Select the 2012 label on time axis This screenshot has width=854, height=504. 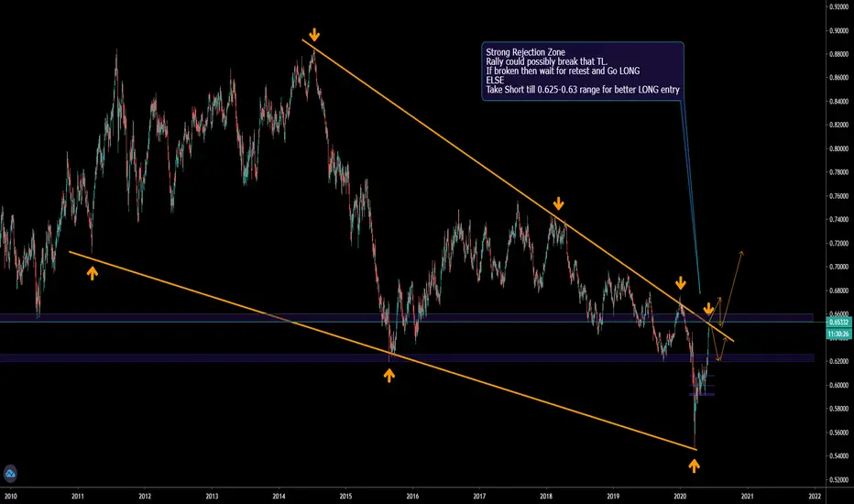click(x=145, y=497)
